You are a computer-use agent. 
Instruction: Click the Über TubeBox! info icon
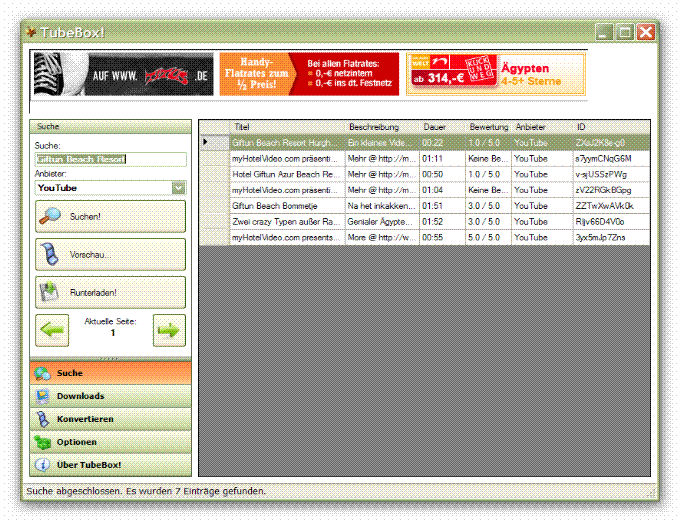point(42,465)
